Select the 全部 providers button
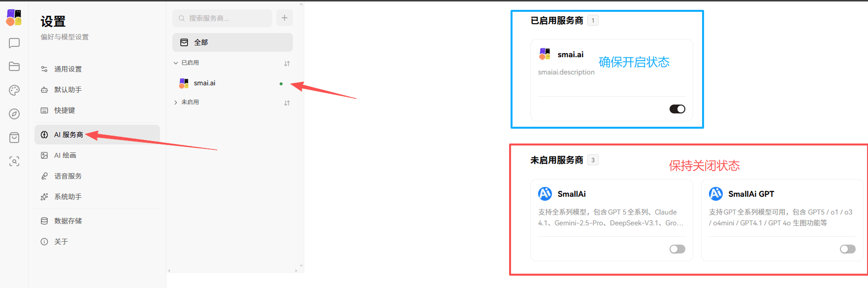The width and height of the screenshot is (868, 288). click(x=232, y=42)
